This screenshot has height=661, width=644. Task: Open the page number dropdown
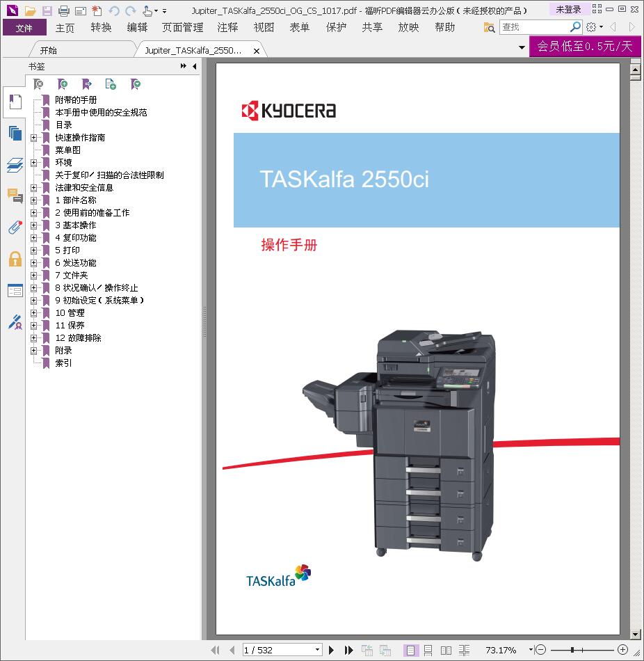(318, 650)
